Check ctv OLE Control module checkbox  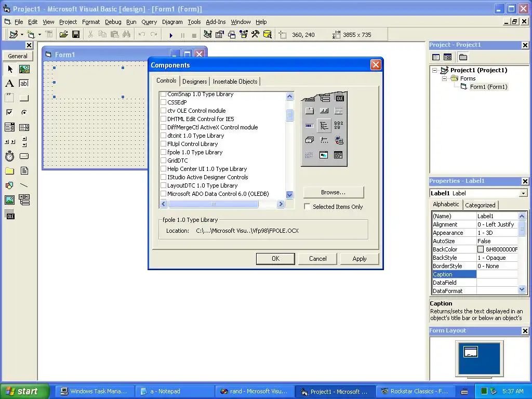[x=163, y=111]
